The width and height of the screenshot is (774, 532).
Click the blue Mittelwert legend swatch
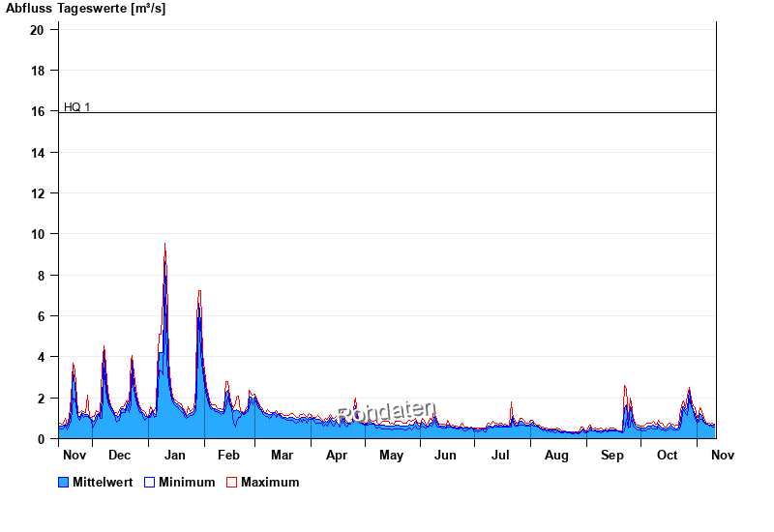(x=64, y=482)
